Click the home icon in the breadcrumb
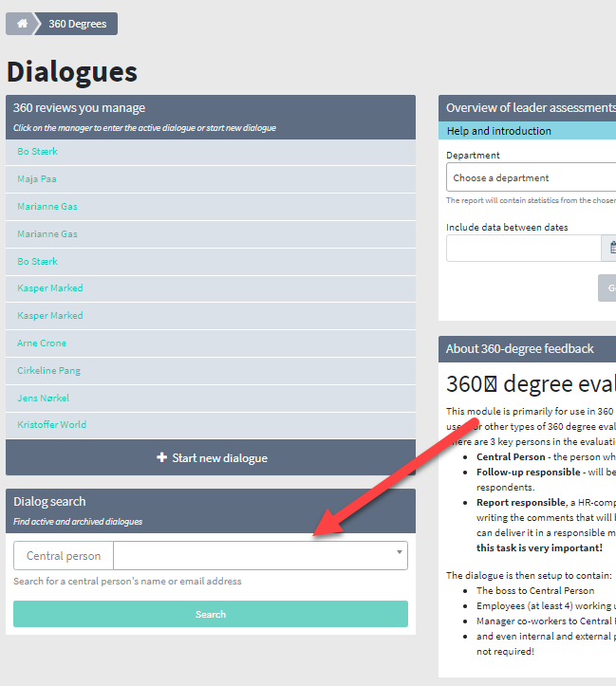This screenshot has height=686, width=616. [x=22, y=24]
